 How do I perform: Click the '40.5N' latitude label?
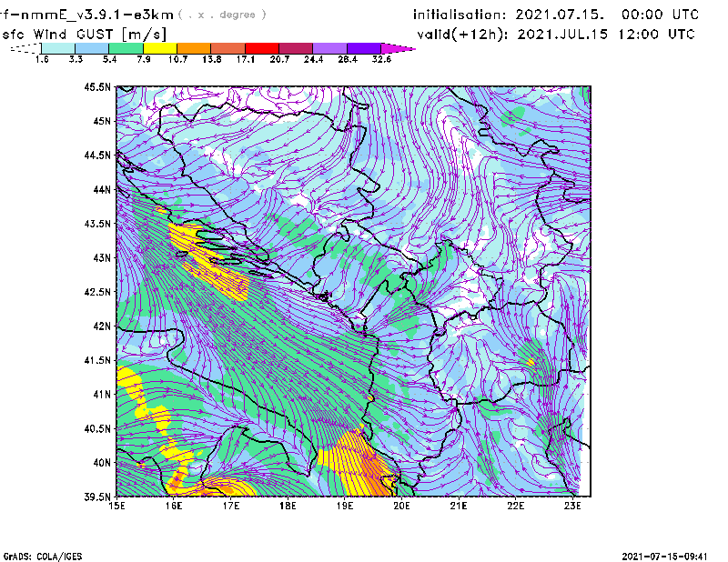point(97,429)
